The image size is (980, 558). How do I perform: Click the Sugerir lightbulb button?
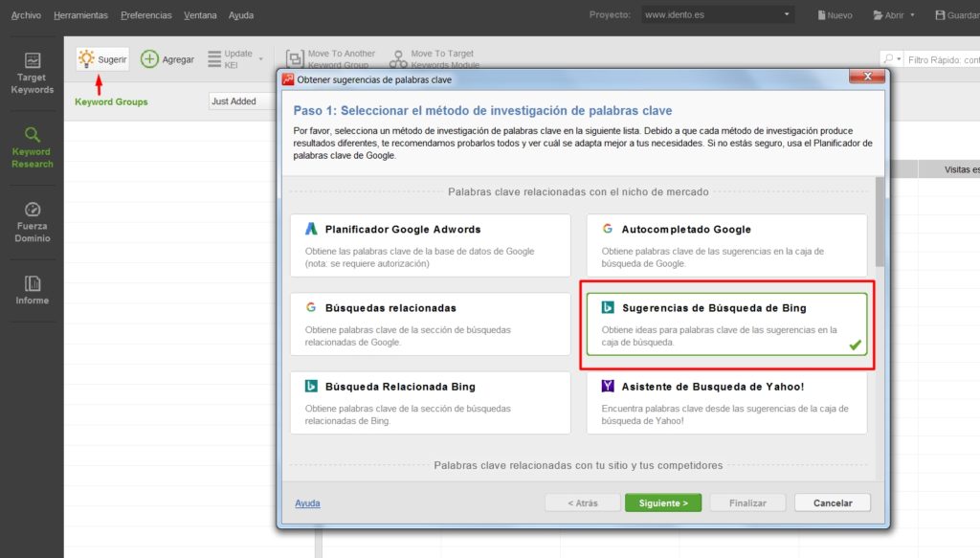pos(103,59)
